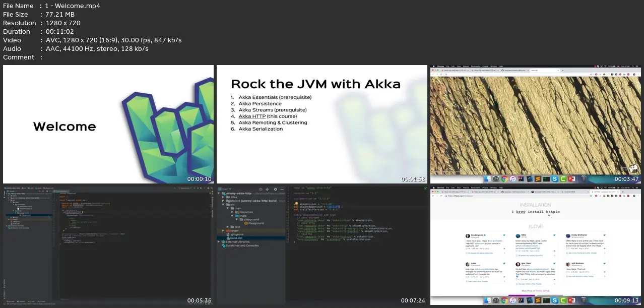The height and width of the screenshot is (308, 644).
Task: Open Visual Studio Code dock icon, 00:09:13 frame
Action: [x=530, y=300]
